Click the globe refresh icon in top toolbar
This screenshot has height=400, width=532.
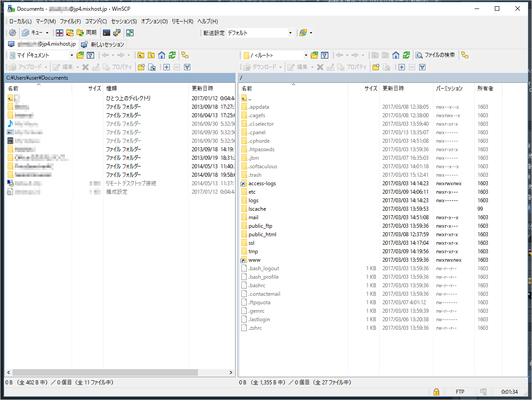[x=303, y=33]
